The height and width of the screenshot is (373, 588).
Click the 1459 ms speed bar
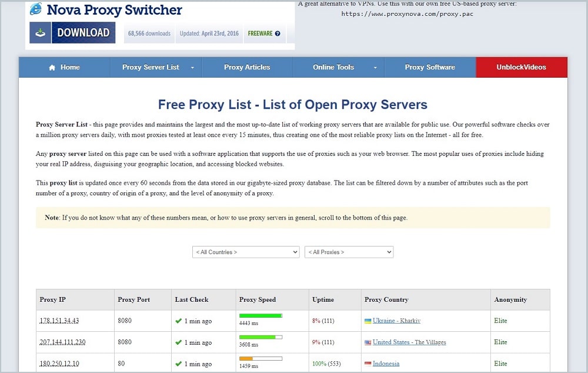pos(260,358)
